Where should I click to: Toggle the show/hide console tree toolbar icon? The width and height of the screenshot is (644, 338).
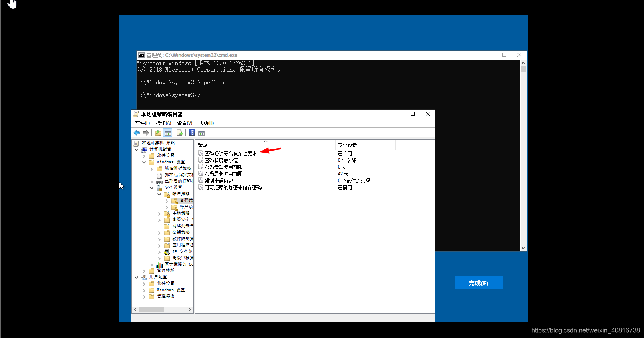pyautogui.click(x=168, y=133)
